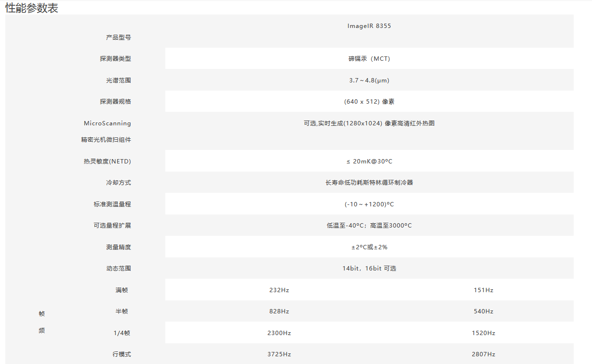Viewport: 592px width, 364px height.
Task: Click the (640 x 512) 像素 value
Action: [369, 102]
